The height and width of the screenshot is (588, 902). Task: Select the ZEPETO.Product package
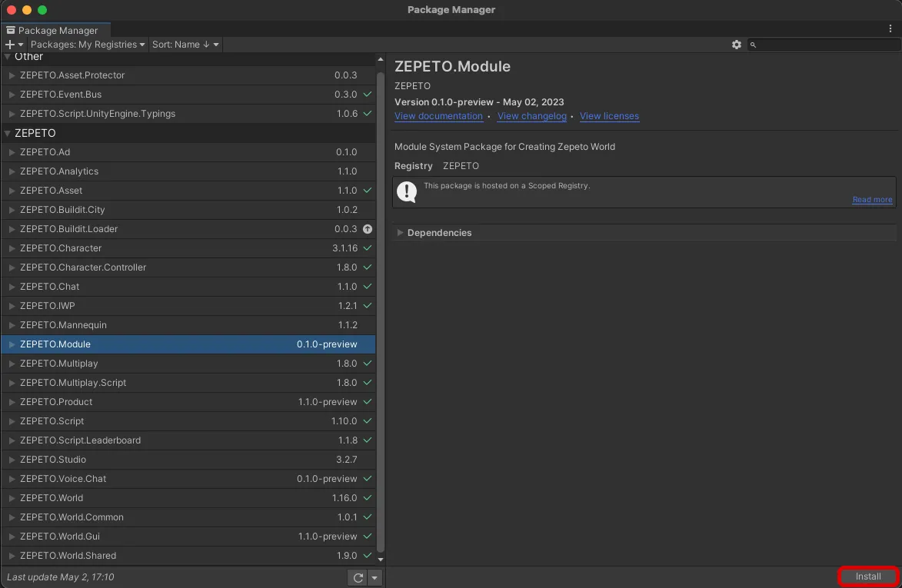188,402
